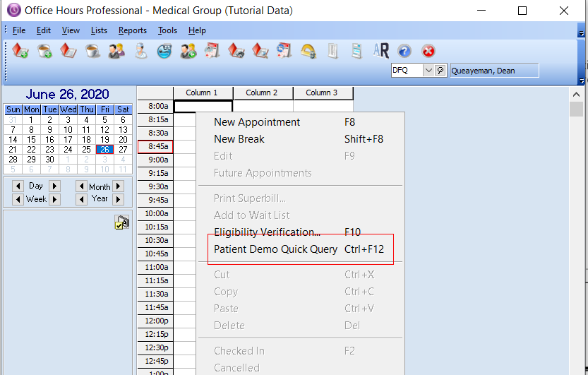The image size is (588, 375).
Task: Select Patient Demo Quick Query menu entry
Action: 301,249
